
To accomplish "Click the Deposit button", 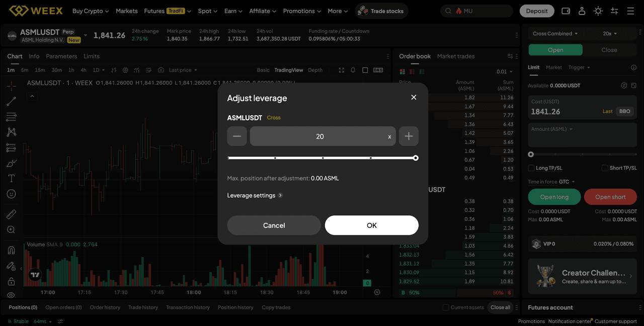I will coord(537,11).
